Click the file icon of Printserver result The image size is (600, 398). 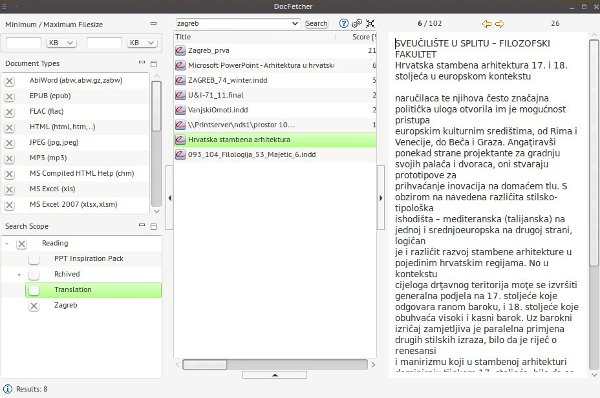click(x=180, y=125)
